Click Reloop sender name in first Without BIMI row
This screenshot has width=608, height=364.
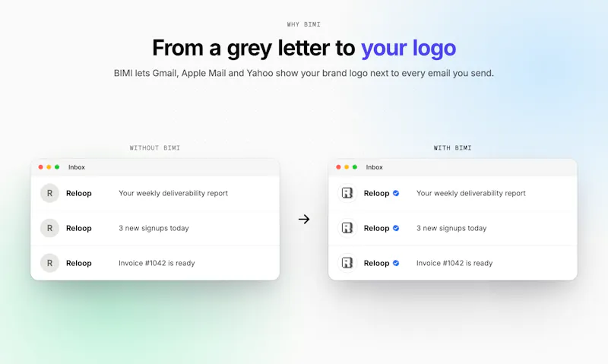[x=79, y=193]
